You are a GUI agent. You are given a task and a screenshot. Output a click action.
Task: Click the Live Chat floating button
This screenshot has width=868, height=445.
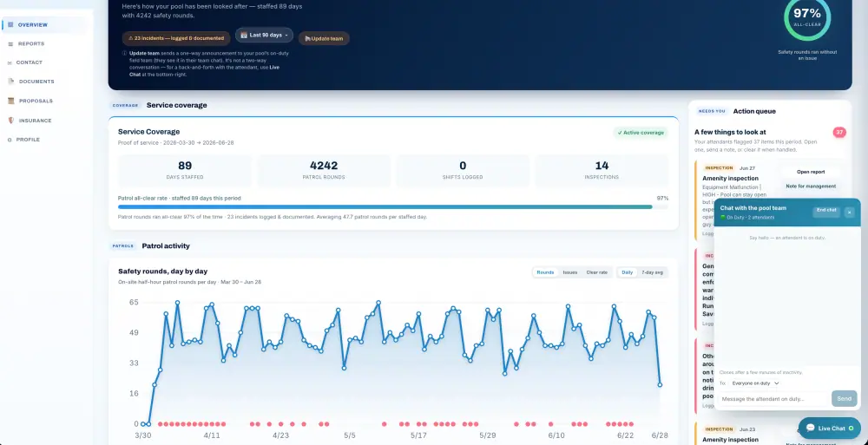point(829,428)
